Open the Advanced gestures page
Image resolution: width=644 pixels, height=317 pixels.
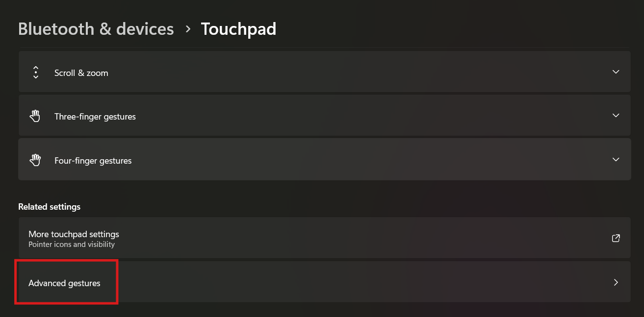click(324, 282)
